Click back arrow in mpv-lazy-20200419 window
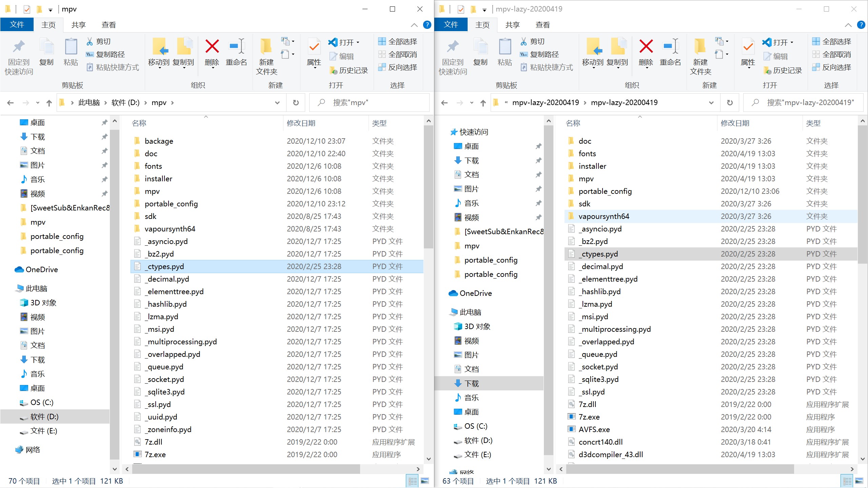The height and width of the screenshot is (488, 868). 445,103
